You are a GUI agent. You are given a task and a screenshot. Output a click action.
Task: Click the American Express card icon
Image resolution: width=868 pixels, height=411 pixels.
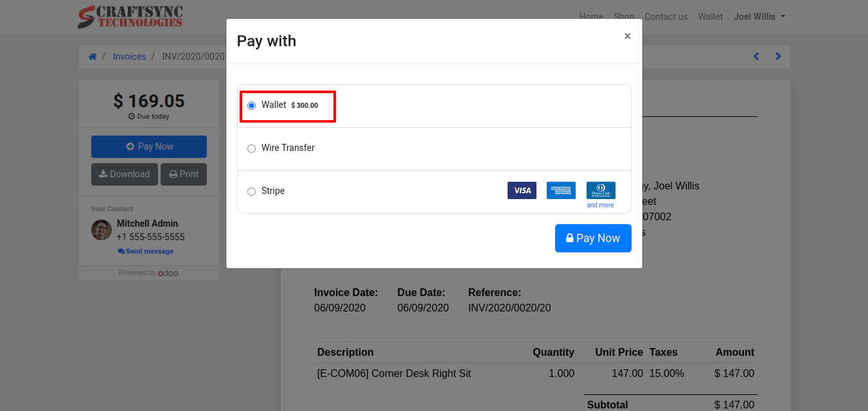561,191
